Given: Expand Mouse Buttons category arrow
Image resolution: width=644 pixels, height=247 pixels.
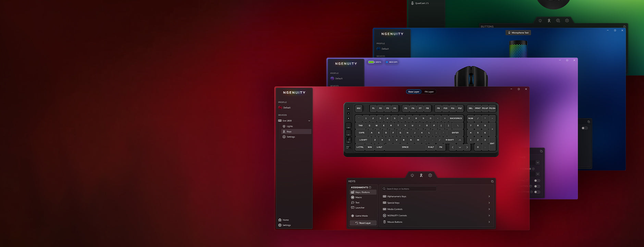Looking at the screenshot, I should [489, 222].
